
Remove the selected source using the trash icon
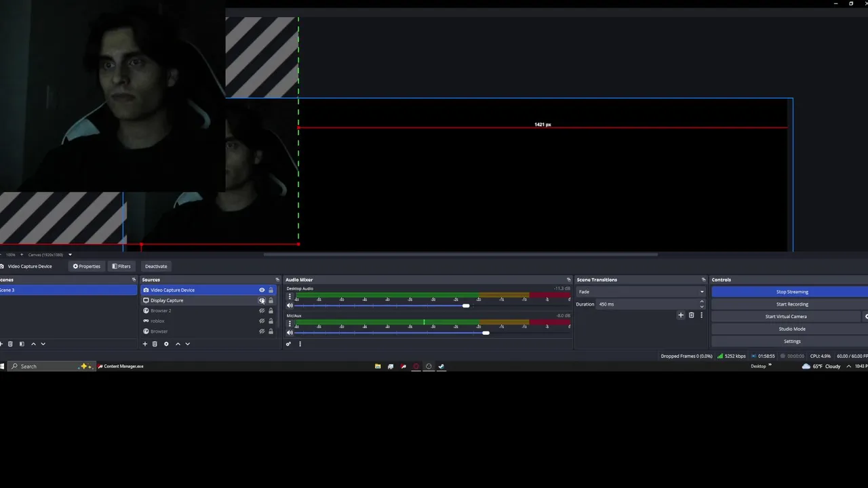pyautogui.click(x=155, y=344)
